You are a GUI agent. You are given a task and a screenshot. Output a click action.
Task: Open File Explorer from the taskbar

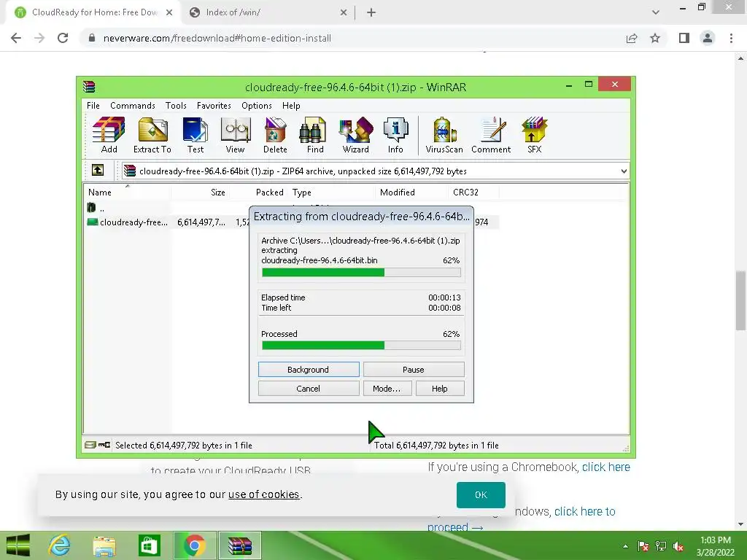tap(104, 545)
